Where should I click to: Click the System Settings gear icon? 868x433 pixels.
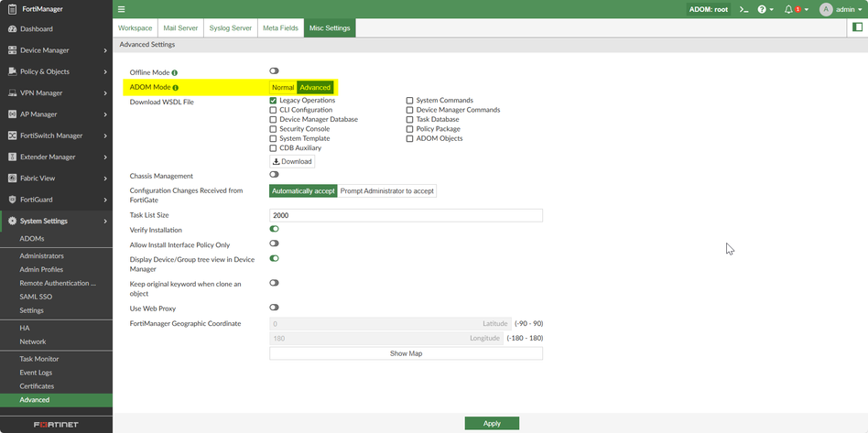(x=12, y=221)
